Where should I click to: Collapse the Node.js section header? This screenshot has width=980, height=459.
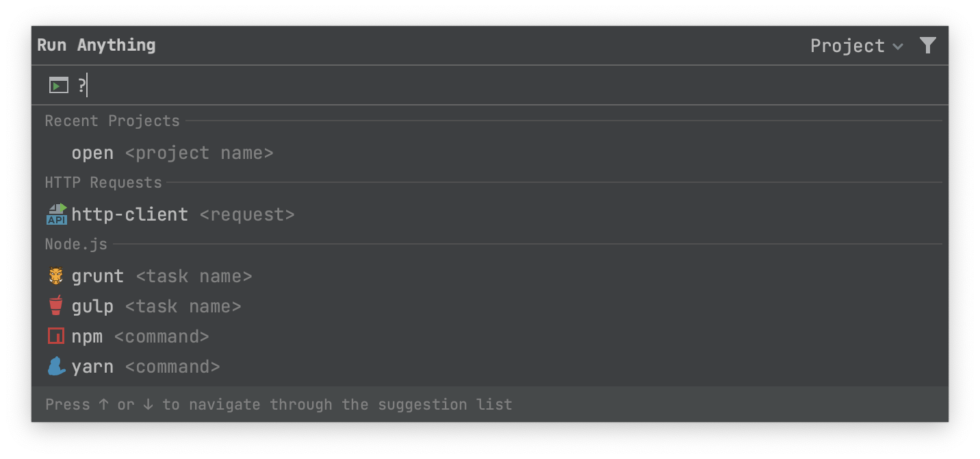pos(75,244)
